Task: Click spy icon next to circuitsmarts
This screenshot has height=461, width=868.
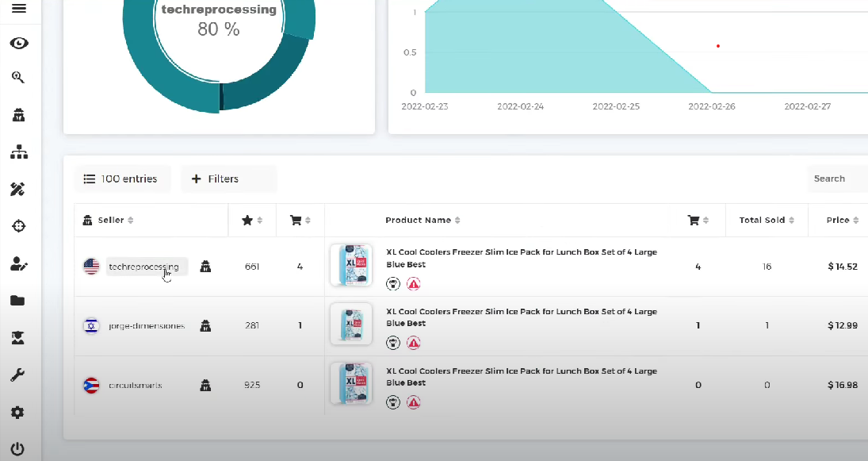Action: click(x=205, y=385)
